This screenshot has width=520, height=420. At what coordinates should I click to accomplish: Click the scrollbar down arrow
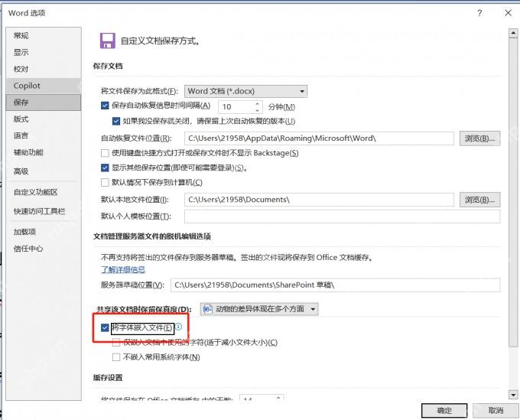(x=513, y=395)
